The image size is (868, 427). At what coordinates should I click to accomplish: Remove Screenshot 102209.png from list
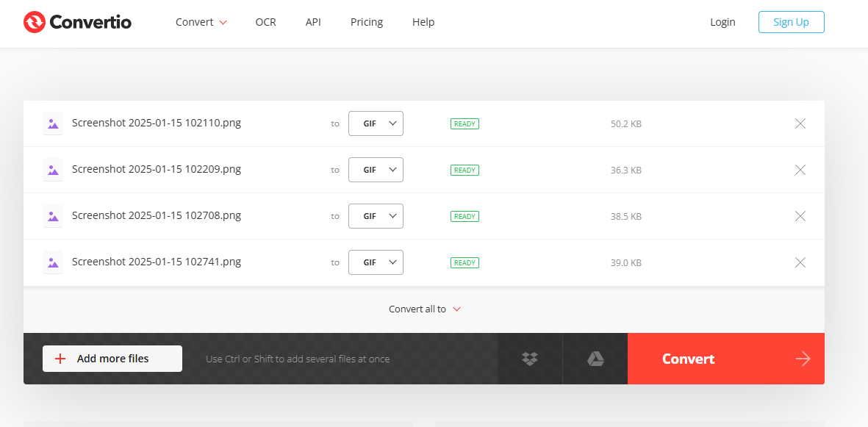pos(800,170)
